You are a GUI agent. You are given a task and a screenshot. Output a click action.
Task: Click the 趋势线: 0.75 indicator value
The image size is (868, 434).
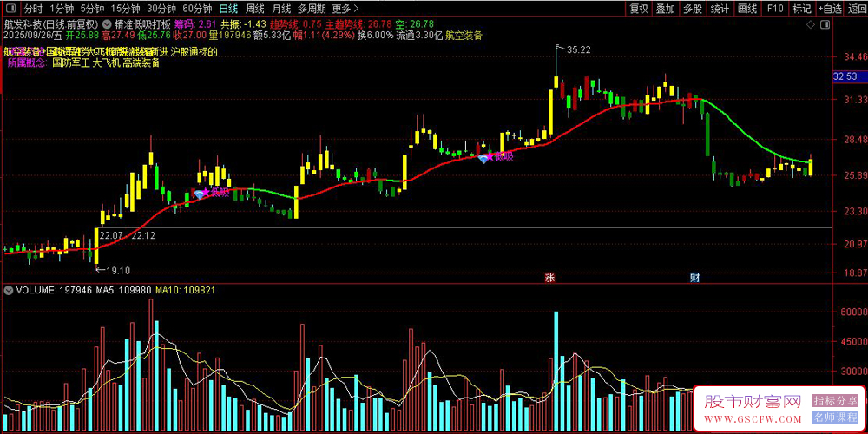click(x=296, y=24)
